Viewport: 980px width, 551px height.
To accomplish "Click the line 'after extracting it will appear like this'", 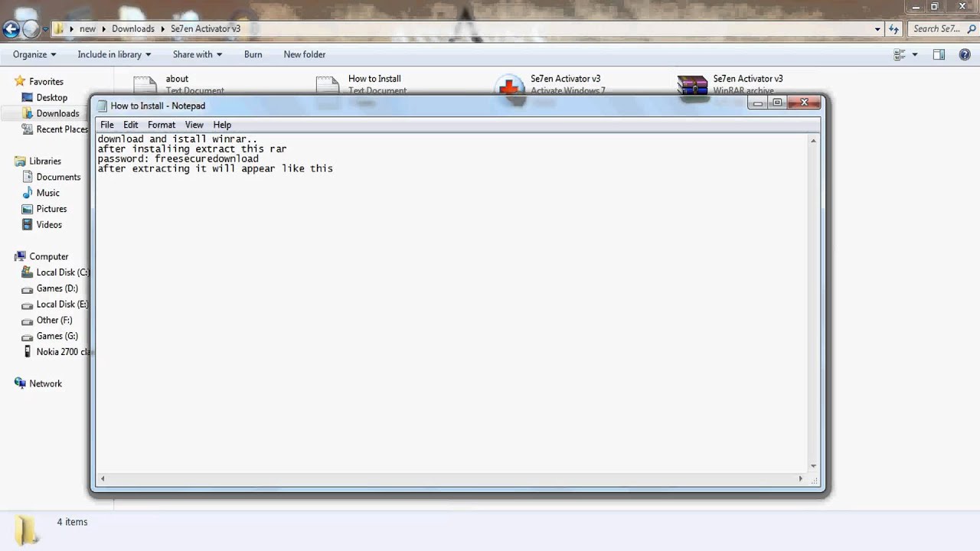I will (x=215, y=169).
